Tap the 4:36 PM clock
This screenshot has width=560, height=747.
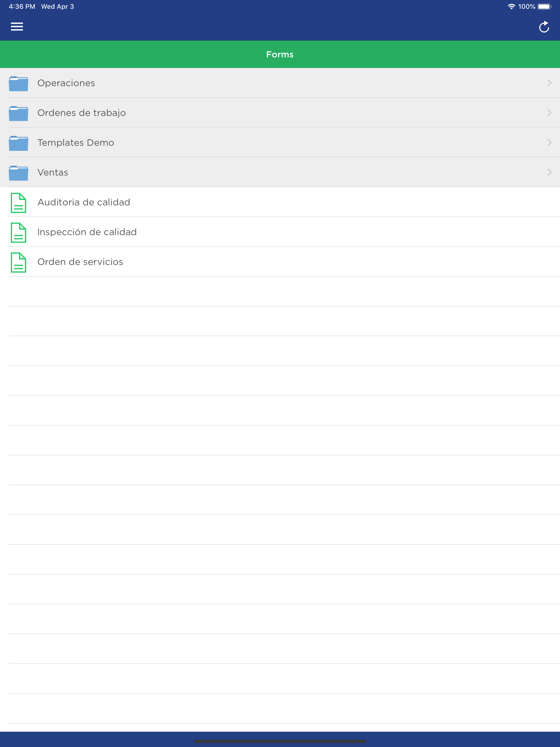(22, 6)
